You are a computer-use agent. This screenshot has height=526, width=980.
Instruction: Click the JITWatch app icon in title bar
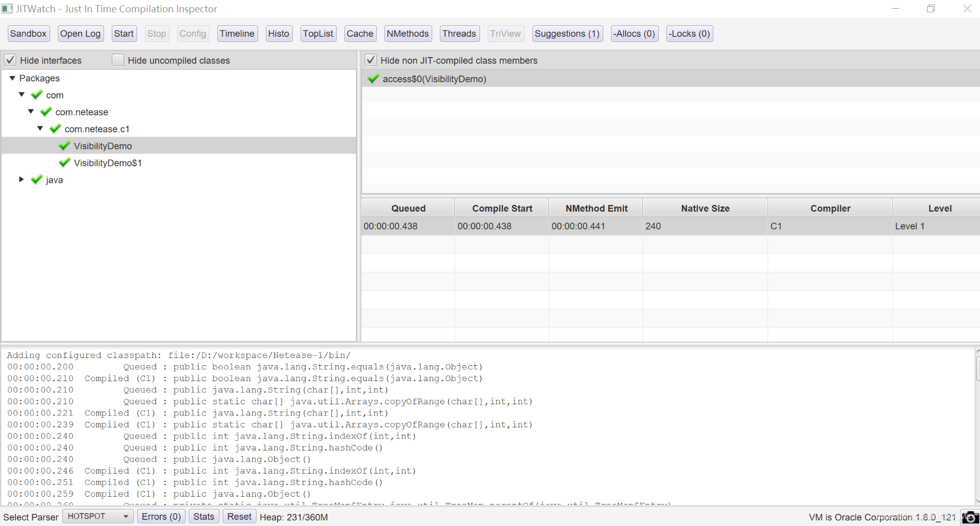click(x=7, y=9)
